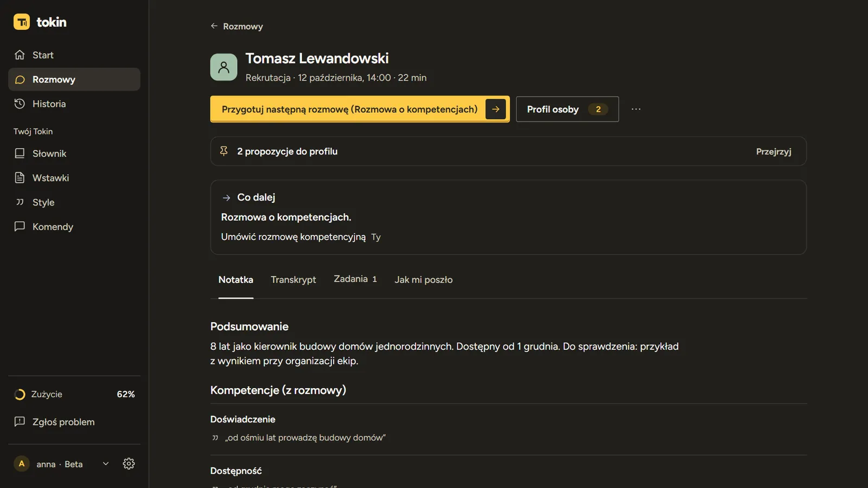This screenshot has height=488, width=868.
Task: Open Style from the sidebar
Action: 74,202
